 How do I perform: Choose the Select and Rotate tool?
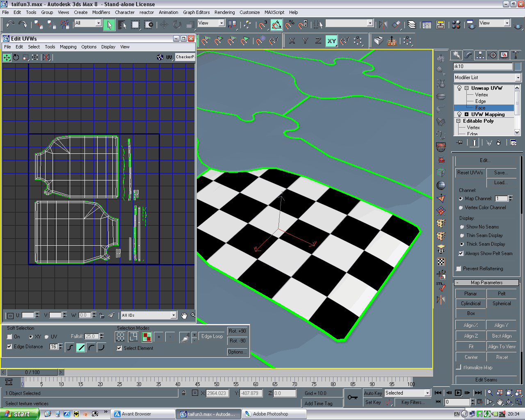pos(177,25)
